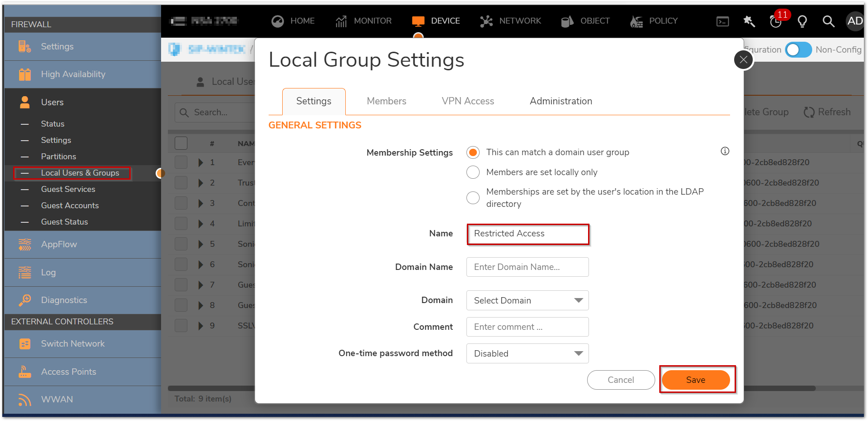Image resolution: width=868 pixels, height=421 pixels.
Task: Open Guest Services menu item
Action: [68, 189]
